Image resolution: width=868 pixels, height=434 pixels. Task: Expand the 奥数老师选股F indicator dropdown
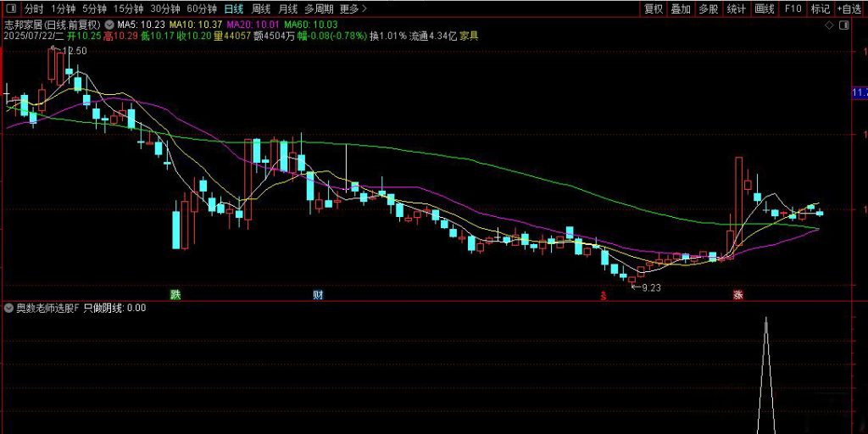(9, 309)
